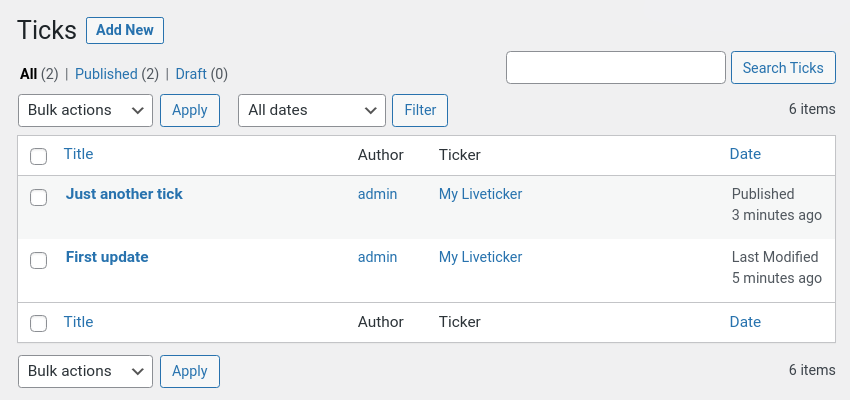850x400 pixels.
Task: Open the First update tick
Action: 107,257
